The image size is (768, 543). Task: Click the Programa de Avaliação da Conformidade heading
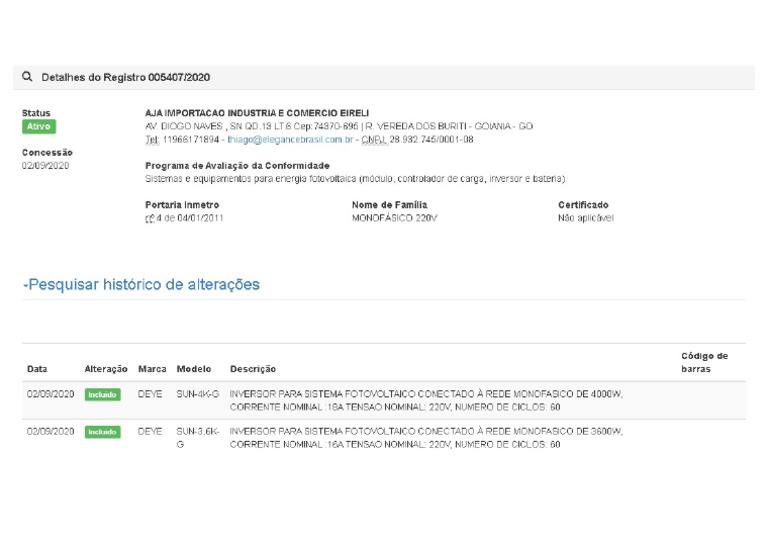[x=238, y=165]
